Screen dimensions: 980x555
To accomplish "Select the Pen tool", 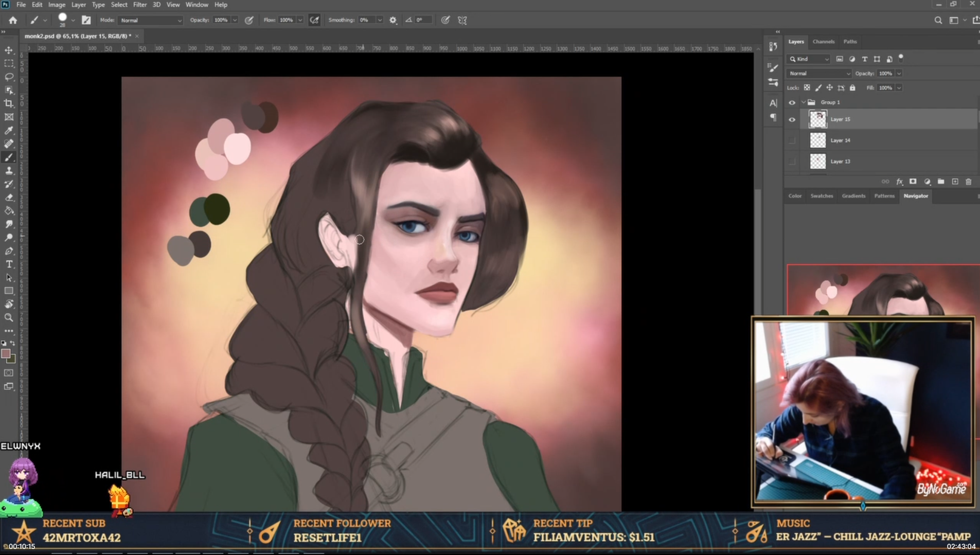I will point(9,251).
